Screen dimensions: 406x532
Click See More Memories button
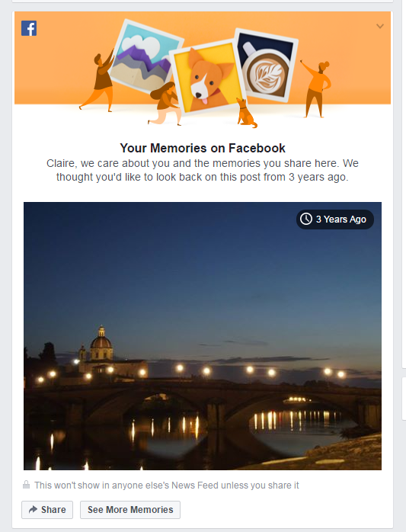point(130,510)
